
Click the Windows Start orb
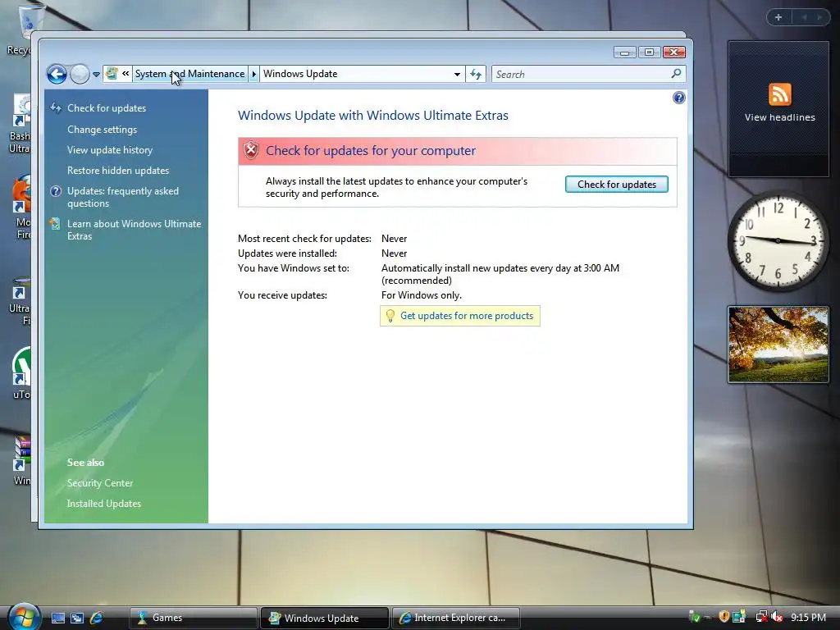click(x=24, y=616)
